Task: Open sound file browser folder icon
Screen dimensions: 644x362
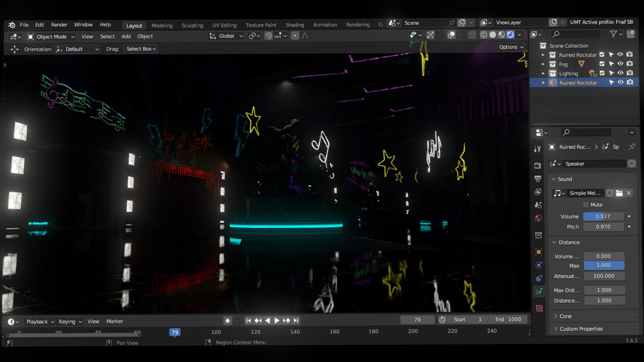Action: [x=619, y=193]
